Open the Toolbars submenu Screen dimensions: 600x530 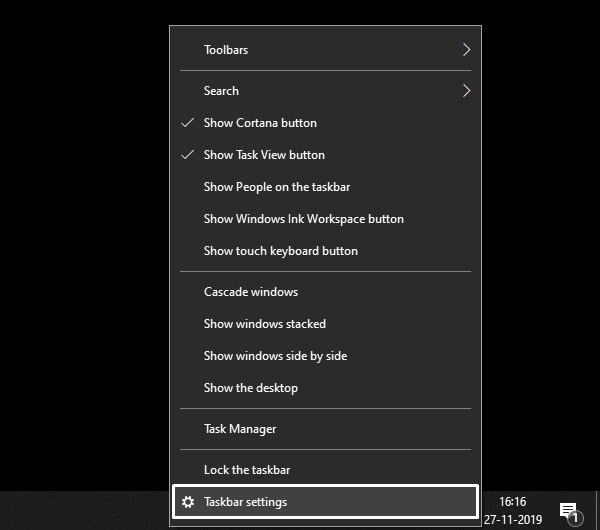pyautogui.click(x=325, y=50)
